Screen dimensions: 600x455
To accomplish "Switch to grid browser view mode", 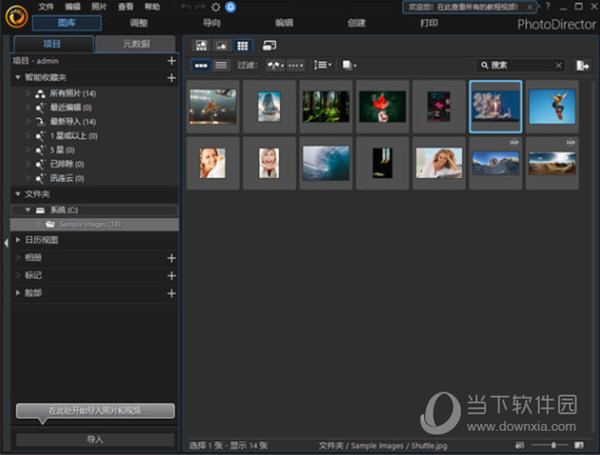I will pos(243,46).
